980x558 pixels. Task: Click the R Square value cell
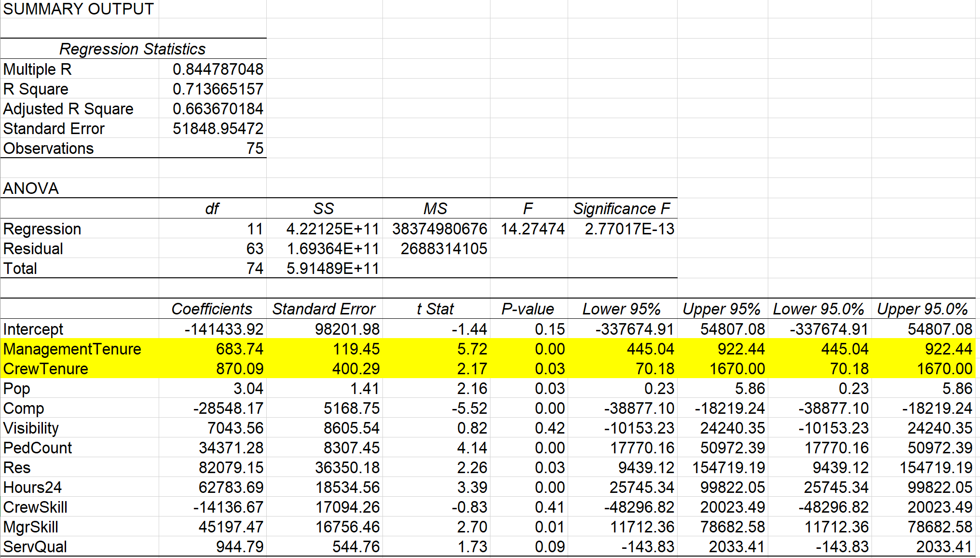coord(218,89)
